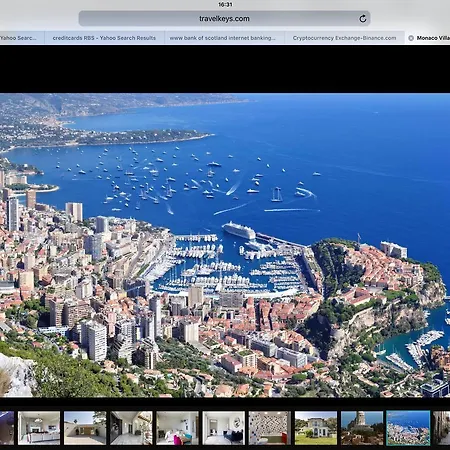
Task: Select the partially visible thumbnail at left edge
Action: pos(7,428)
